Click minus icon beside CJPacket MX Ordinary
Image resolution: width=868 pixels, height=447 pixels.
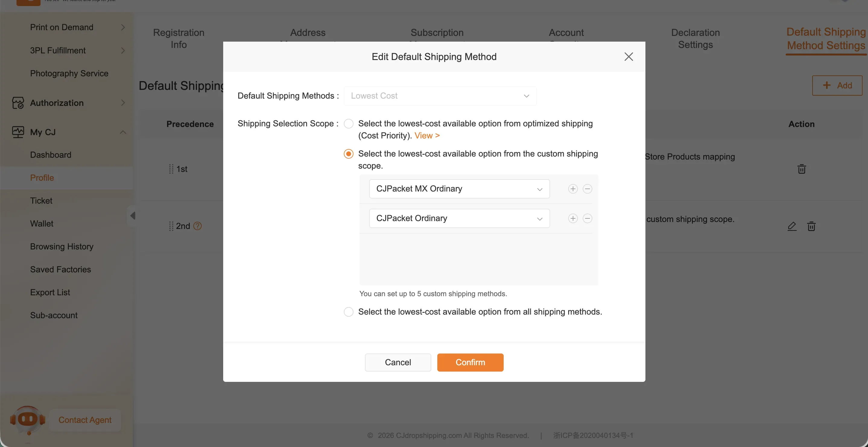(x=587, y=189)
